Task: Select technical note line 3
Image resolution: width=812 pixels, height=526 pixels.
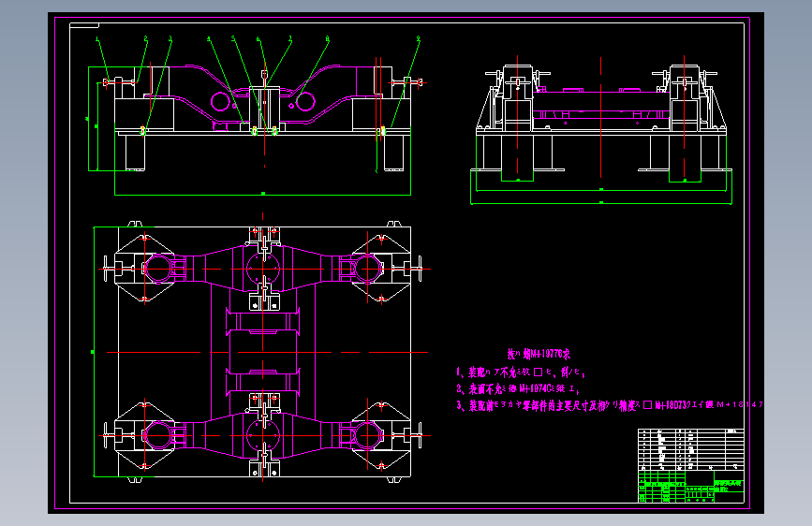Action: point(610,405)
